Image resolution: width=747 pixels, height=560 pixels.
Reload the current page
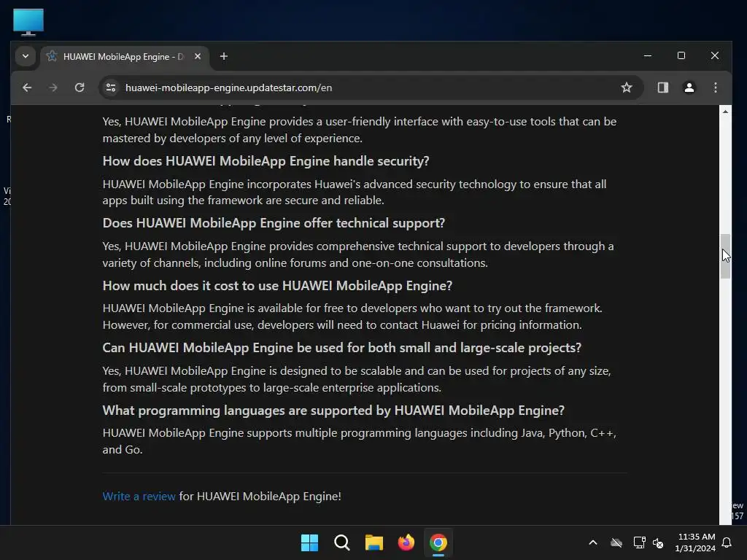coord(80,87)
